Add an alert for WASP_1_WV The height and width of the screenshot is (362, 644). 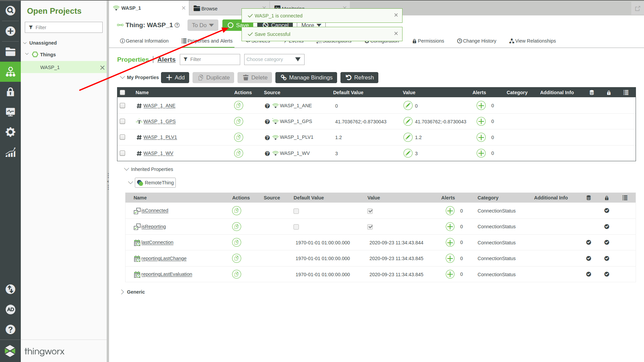click(481, 153)
